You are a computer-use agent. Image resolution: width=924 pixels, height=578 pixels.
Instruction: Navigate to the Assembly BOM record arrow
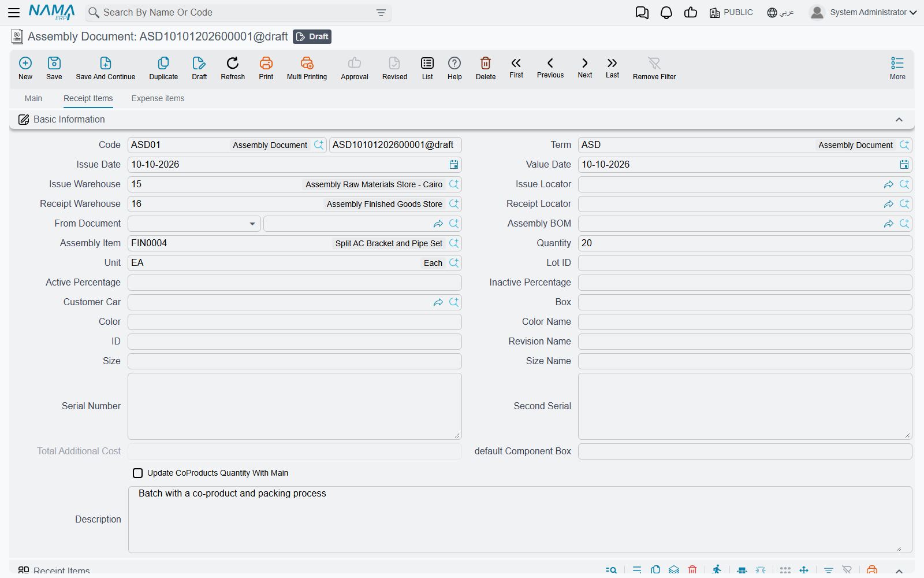click(889, 224)
